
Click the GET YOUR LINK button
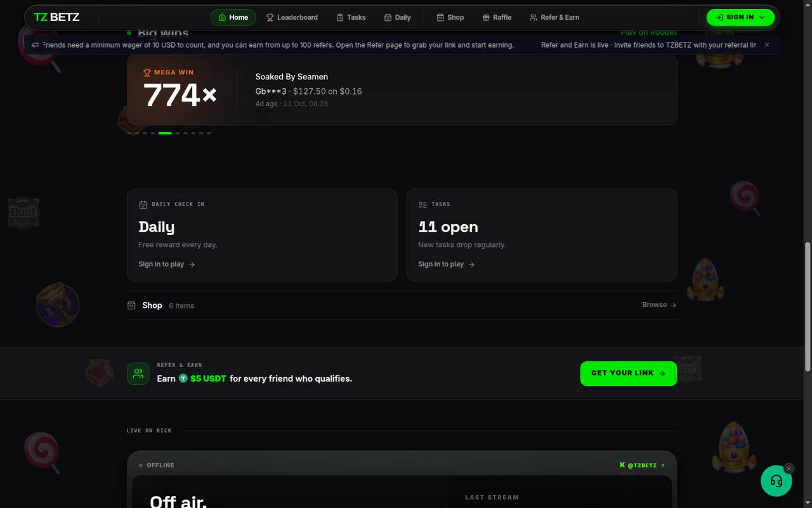point(628,373)
